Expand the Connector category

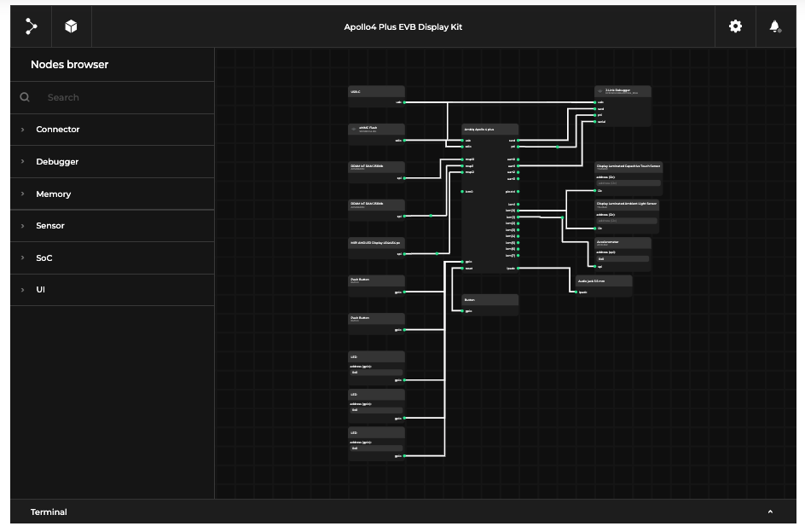57,130
